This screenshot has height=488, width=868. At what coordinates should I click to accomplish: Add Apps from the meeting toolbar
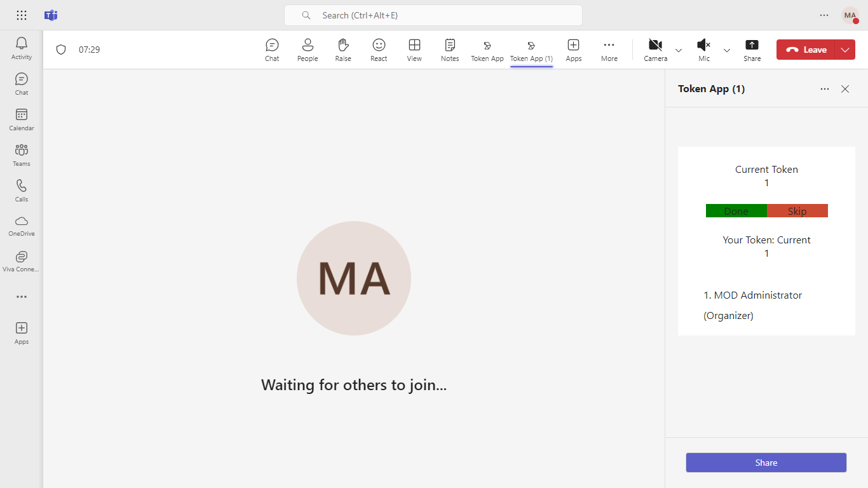pos(574,50)
